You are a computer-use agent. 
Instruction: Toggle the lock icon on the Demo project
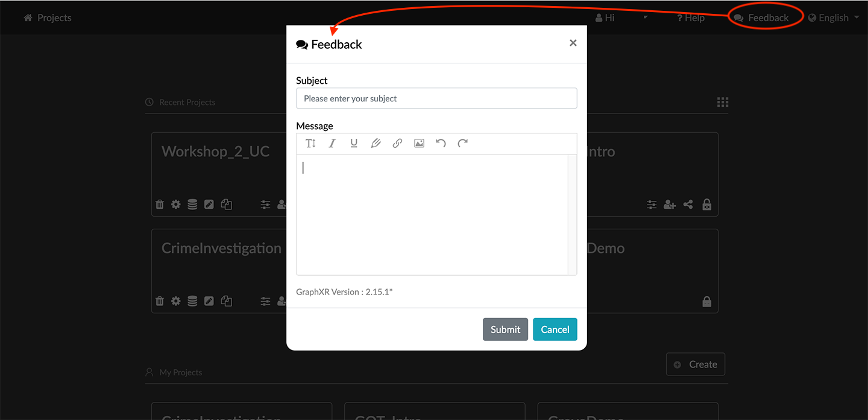click(706, 301)
